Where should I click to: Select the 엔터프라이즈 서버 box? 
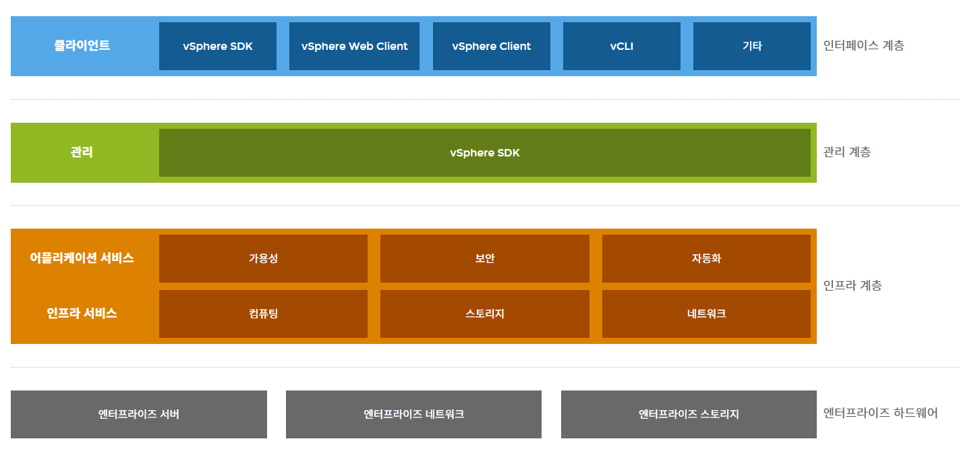[138, 414]
